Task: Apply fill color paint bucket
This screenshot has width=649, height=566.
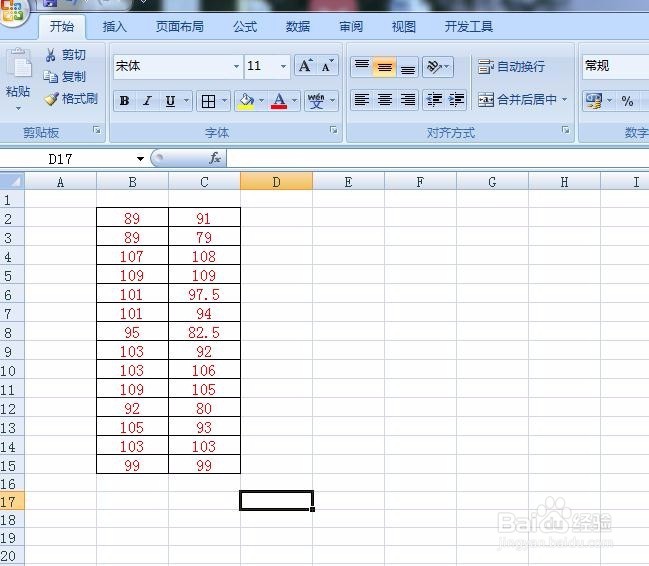Action: click(246, 101)
